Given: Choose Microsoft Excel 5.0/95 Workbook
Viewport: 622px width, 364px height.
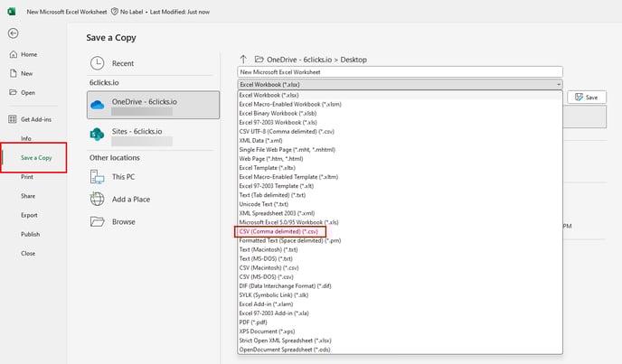Looking at the screenshot, I should click(x=400, y=222).
